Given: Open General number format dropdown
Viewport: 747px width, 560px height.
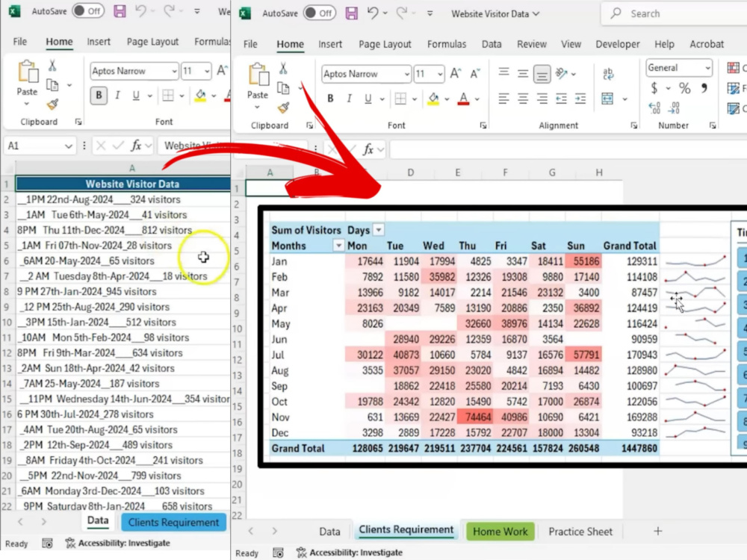Looking at the screenshot, I should [707, 68].
